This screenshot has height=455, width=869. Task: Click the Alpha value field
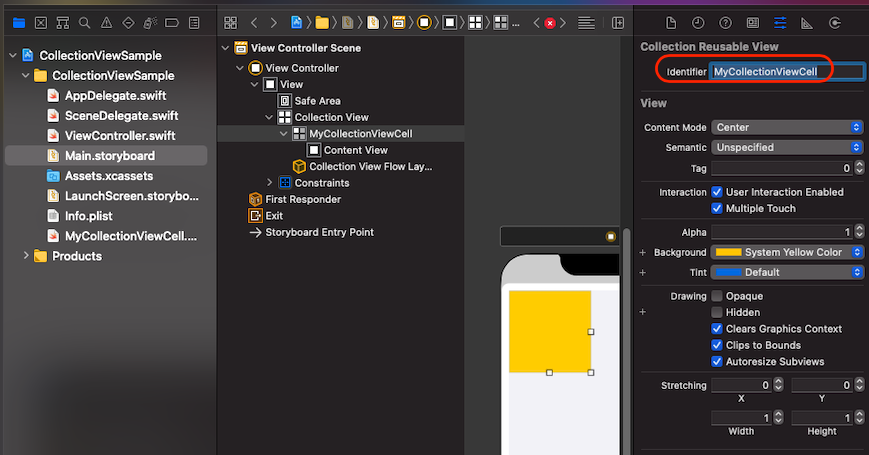pyautogui.click(x=782, y=232)
